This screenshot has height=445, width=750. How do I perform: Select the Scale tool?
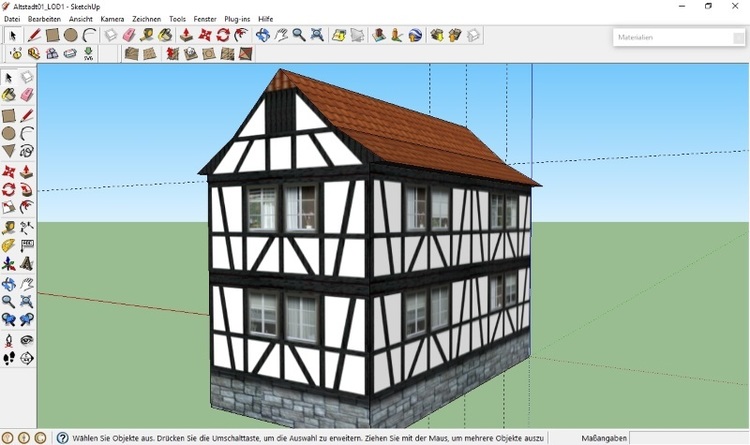point(9,207)
